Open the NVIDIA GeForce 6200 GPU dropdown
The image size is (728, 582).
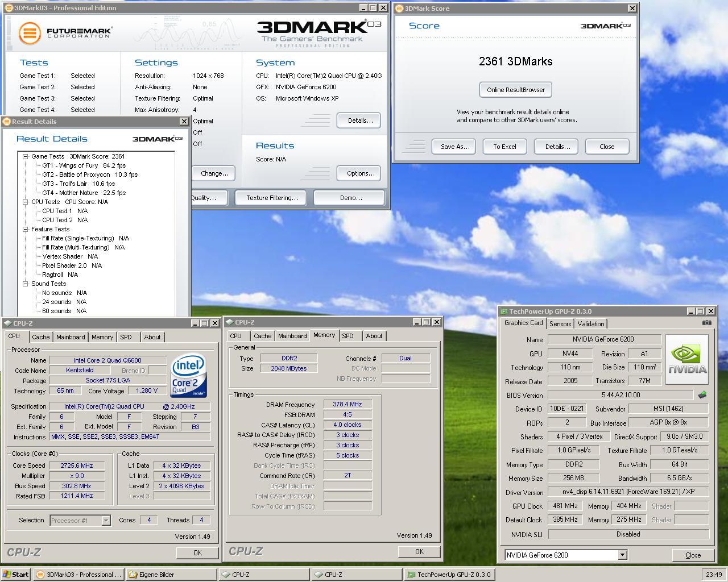pos(622,555)
